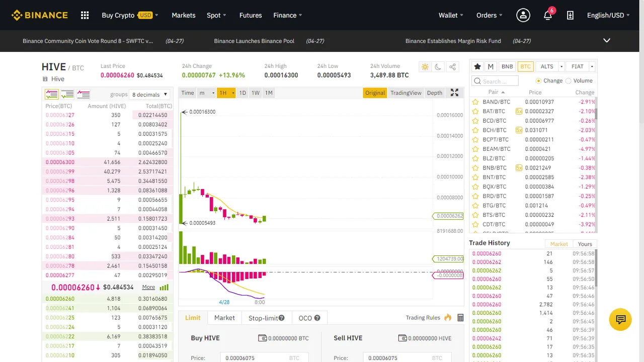Select the Volume radio button

point(568,81)
